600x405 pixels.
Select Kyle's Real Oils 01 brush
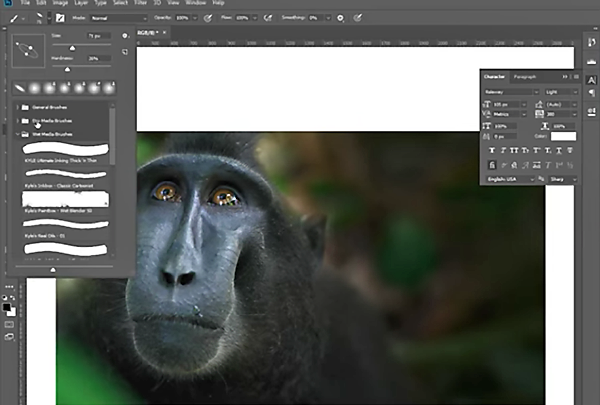coord(65,228)
